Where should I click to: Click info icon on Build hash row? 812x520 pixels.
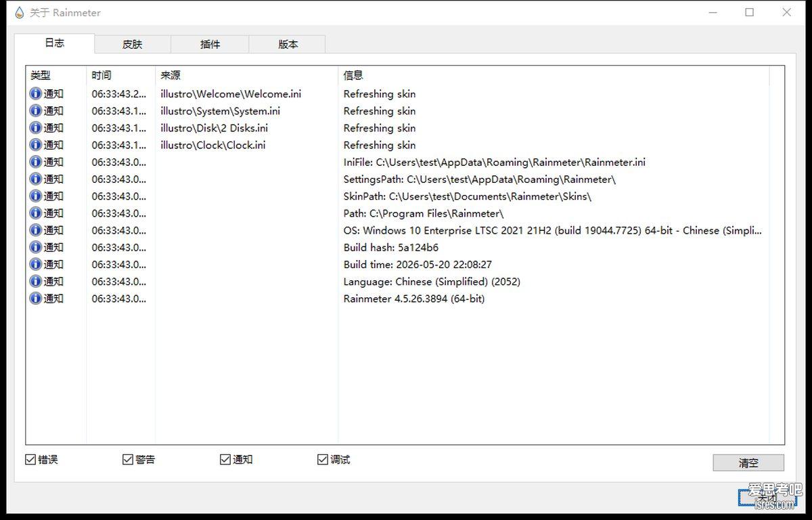coord(36,247)
